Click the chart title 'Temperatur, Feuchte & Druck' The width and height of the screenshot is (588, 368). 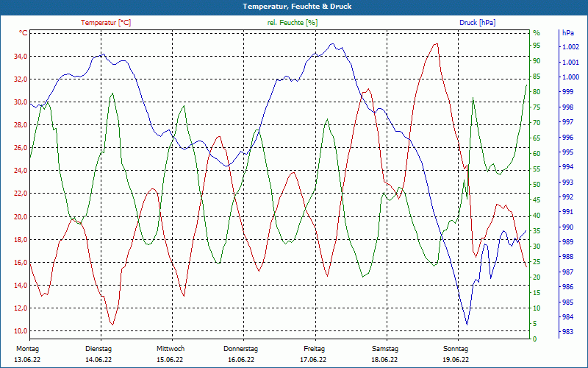click(x=297, y=7)
